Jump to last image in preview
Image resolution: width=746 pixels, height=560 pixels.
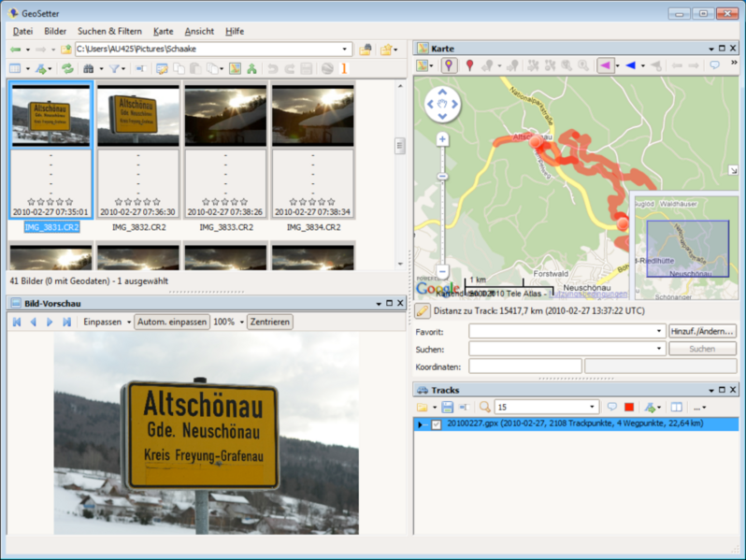pyautogui.click(x=66, y=323)
